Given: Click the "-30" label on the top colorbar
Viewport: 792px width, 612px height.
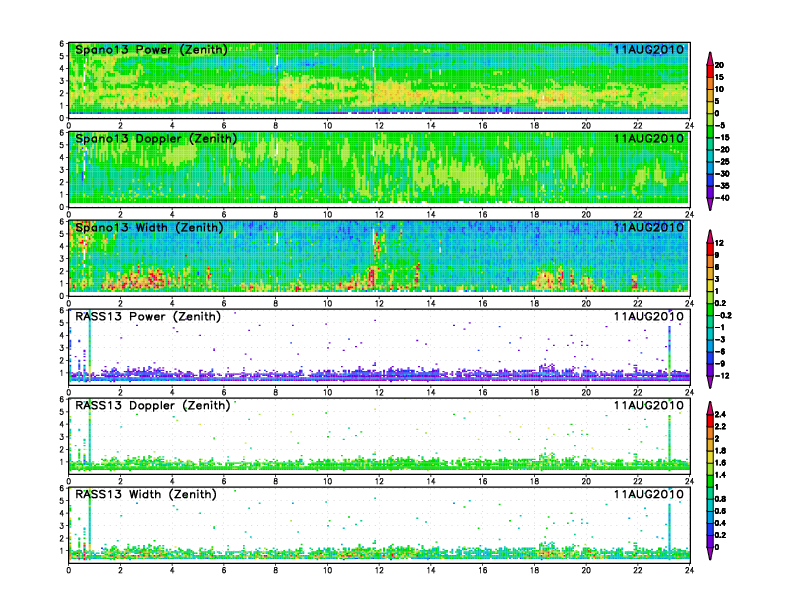Looking at the screenshot, I should coord(722,174).
